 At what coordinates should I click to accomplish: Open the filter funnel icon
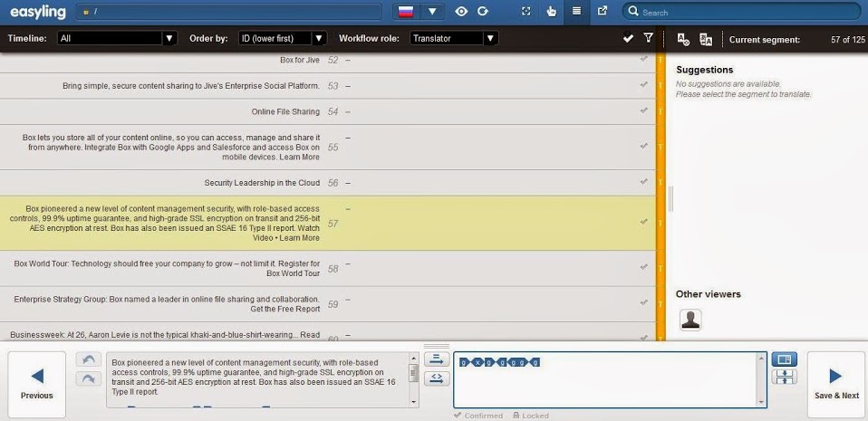tap(648, 38)
